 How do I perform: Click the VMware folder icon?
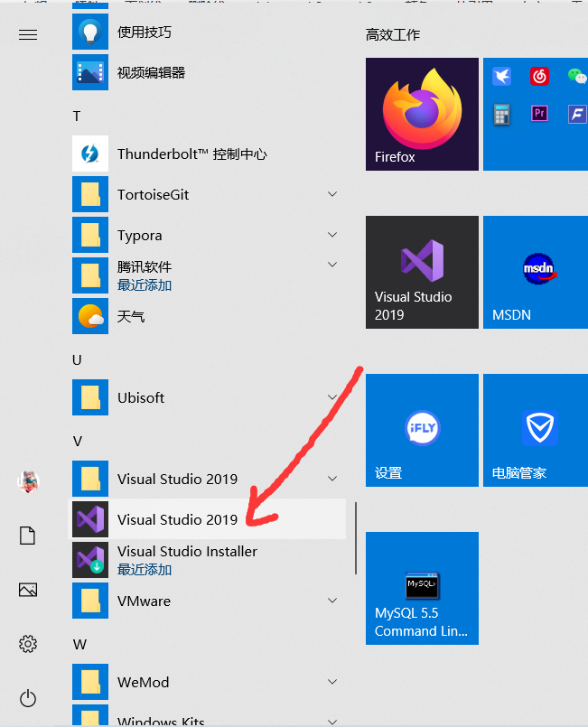[90, 601]
